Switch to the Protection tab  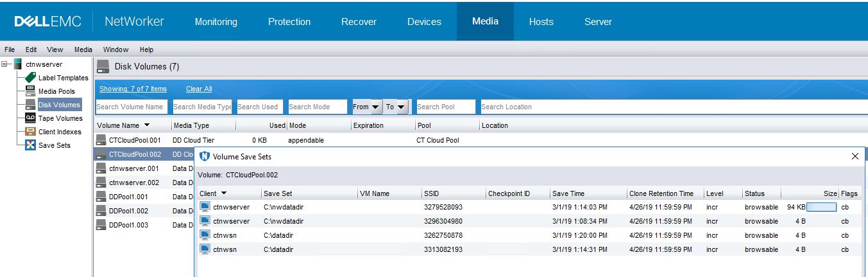pyautogui.click(x=289, y=22)
